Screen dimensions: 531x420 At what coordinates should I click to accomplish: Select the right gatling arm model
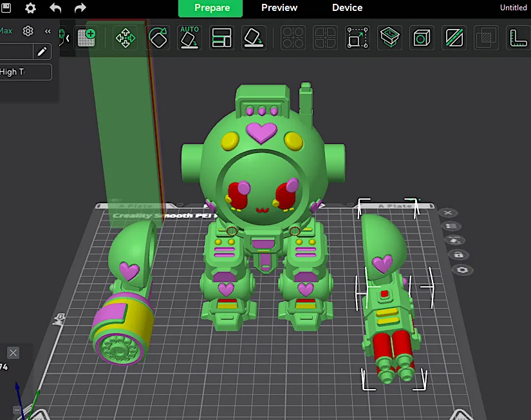(x=390, y=298)
